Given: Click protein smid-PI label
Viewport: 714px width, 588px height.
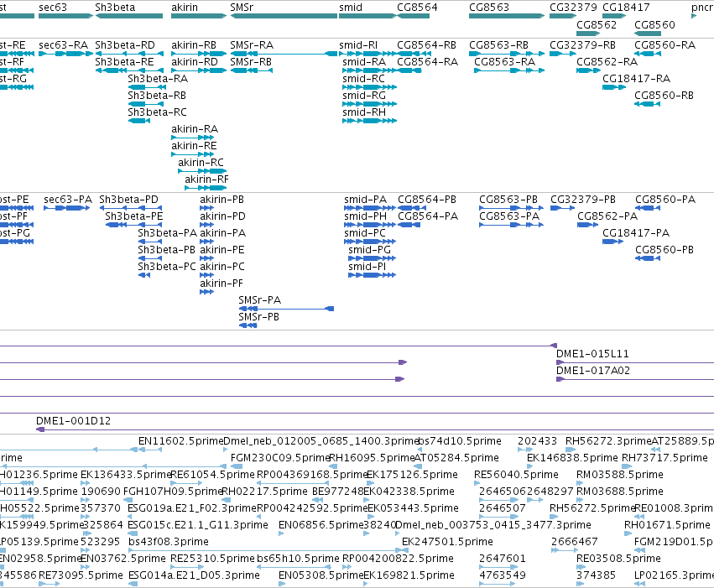Looking at the screenshot, I should tap(367, 266).
